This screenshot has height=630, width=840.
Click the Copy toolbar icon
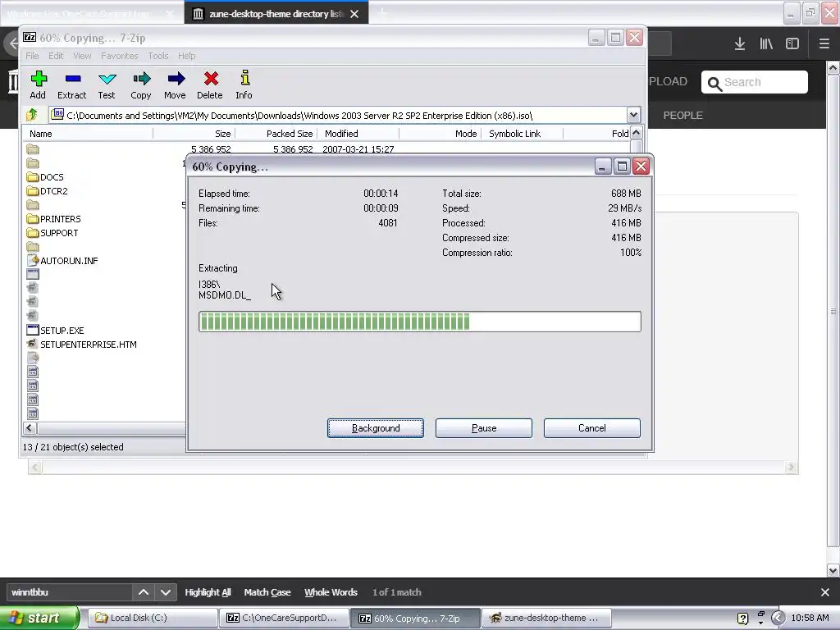pos(141,80)
